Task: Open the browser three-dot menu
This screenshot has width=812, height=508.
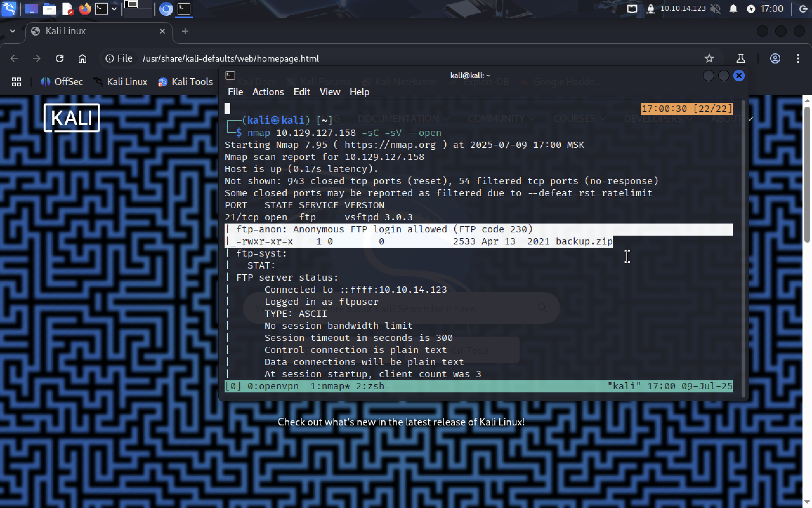Action: pyautogui.click(x=798, y=58)
